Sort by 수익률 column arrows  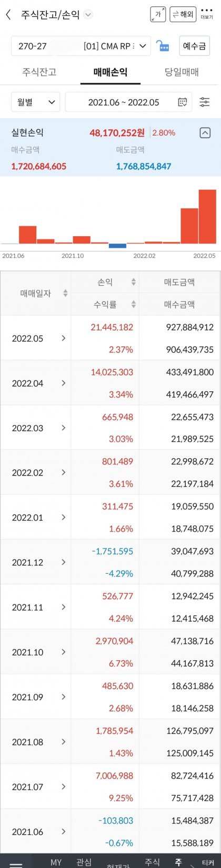coord(134,304)
